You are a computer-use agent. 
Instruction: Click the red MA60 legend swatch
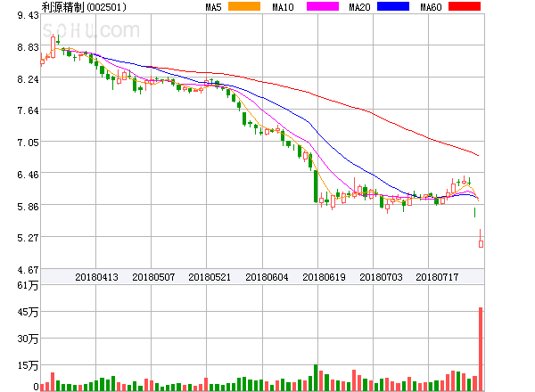tap(465, 6)
